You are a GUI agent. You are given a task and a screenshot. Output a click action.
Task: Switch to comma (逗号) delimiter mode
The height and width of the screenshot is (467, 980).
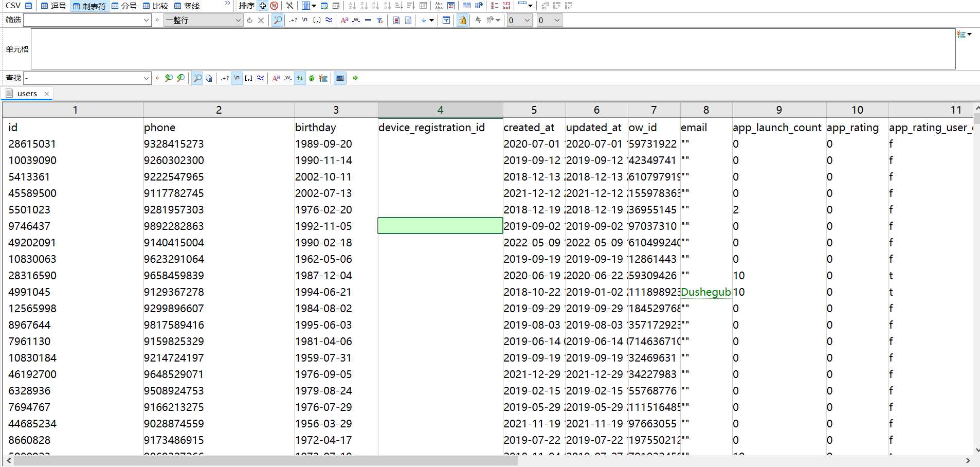[53, 6]
